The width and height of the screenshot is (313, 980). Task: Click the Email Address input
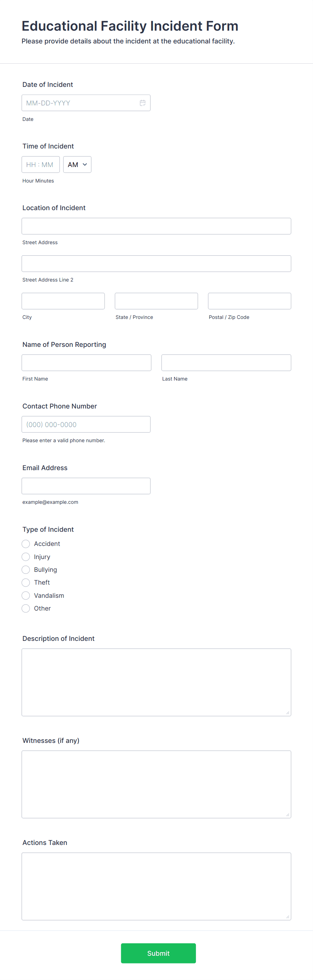[x=86, y=486]
